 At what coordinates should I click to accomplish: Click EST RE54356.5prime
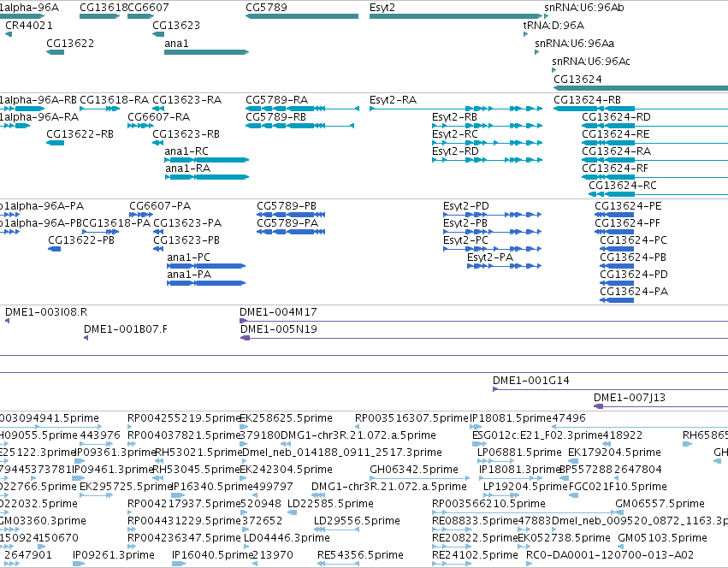click(x=339, y=564)
